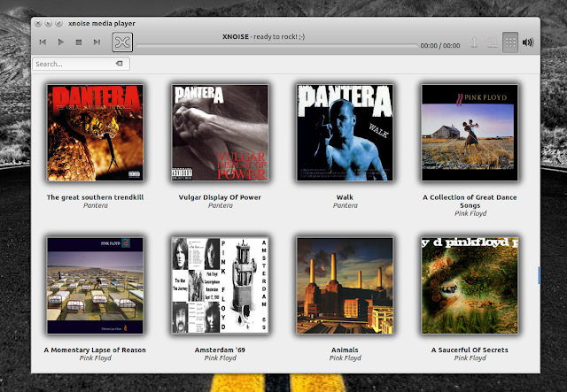This screenshot has width=567, height=392.
Task: Clear the search field with backspace icon
Action: point(119,64)
